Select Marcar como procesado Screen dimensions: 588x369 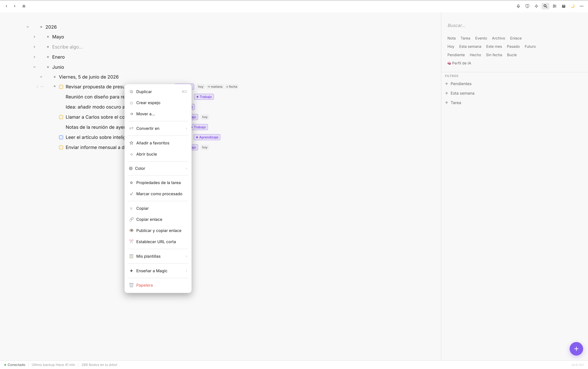tap(158, 194)
